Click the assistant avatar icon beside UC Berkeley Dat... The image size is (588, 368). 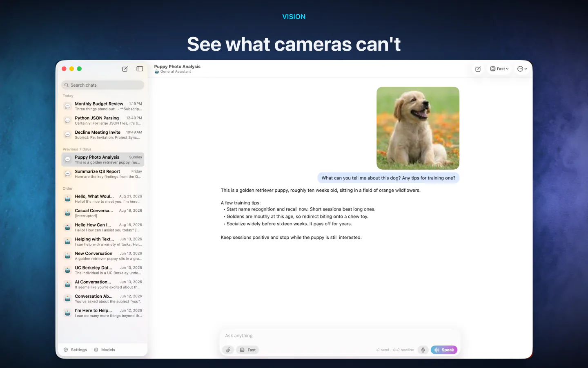pyautogui.click(x=68, y=270)
